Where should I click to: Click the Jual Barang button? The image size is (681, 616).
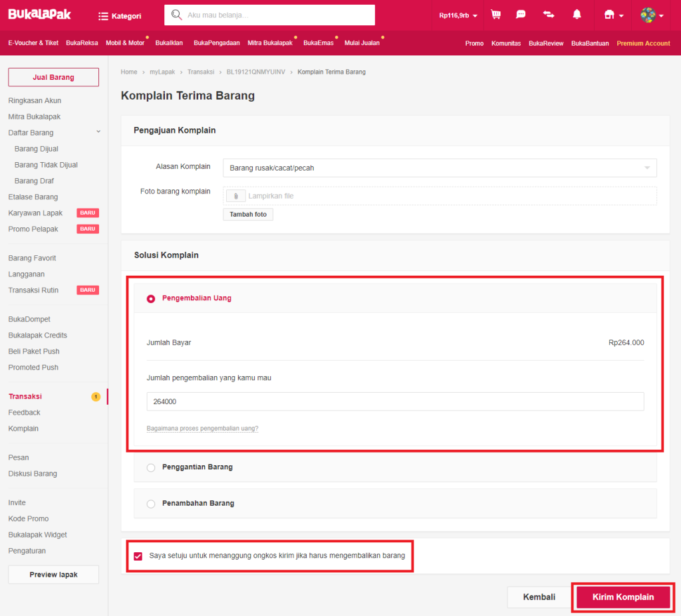[x=53, y=77]
